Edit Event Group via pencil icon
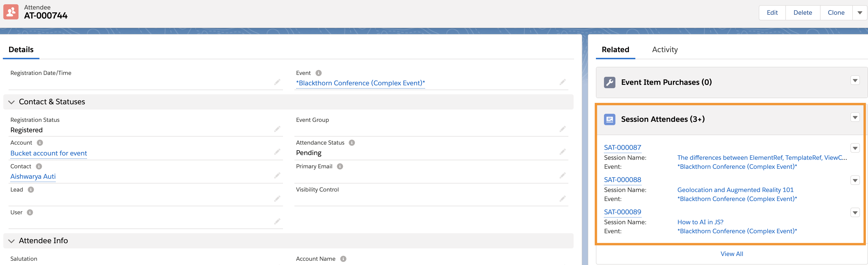 (562, 129)
